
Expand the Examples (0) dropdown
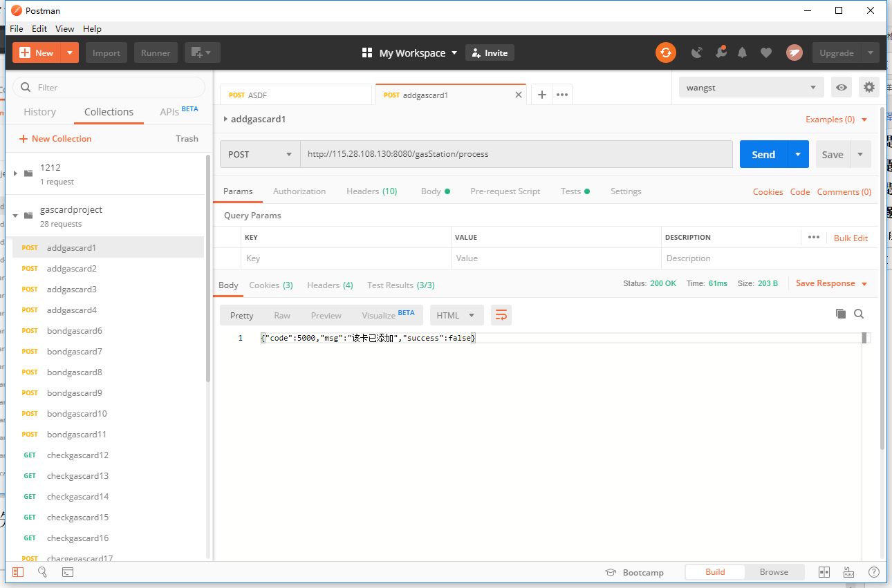[837, 120]
